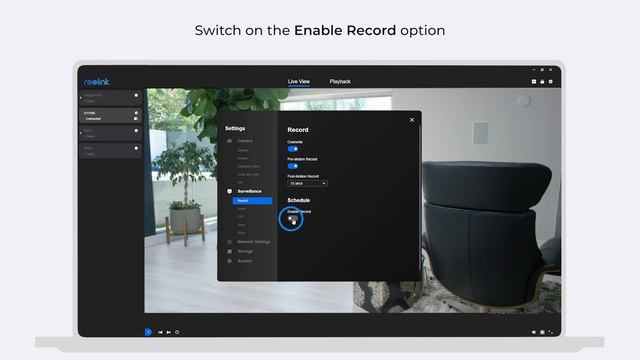Select the Connected device card
Viewport: 640px width, 360px height.
pos(110,116)
